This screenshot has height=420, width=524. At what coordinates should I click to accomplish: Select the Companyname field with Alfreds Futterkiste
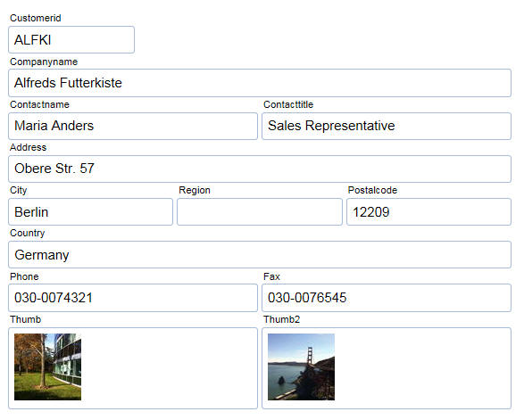click(260, 83)
